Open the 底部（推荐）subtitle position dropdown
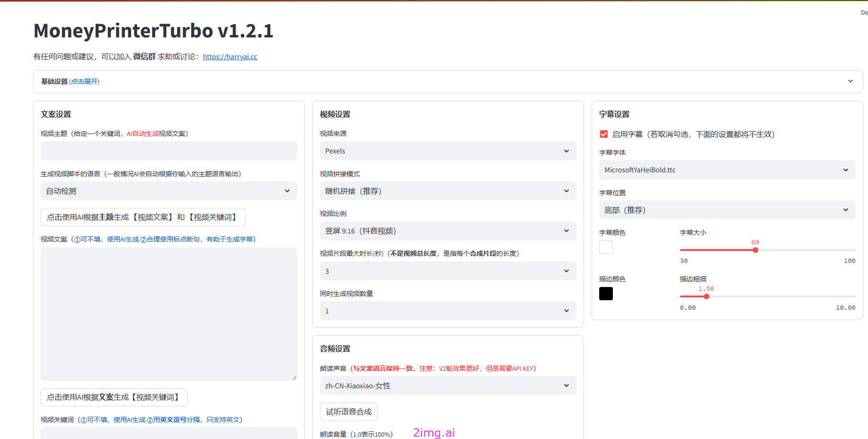868x439 pixels. (x=727, y=210)
